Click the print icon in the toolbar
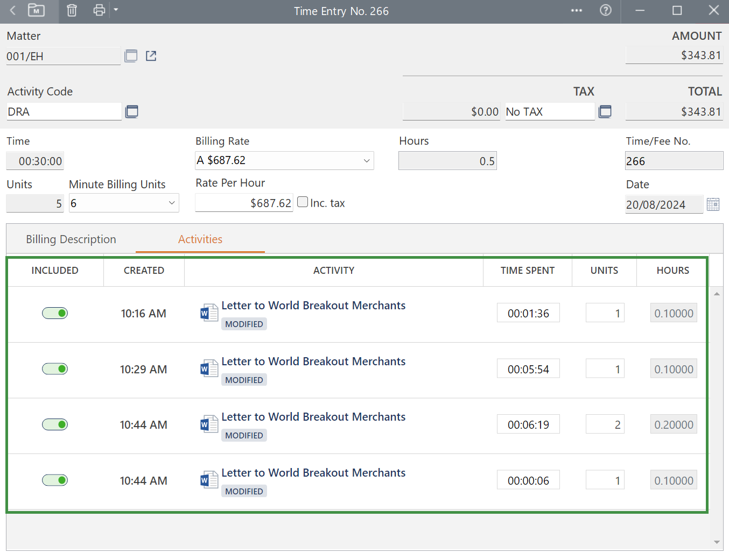This screenshot has width=729, height=560. [99, 10]
